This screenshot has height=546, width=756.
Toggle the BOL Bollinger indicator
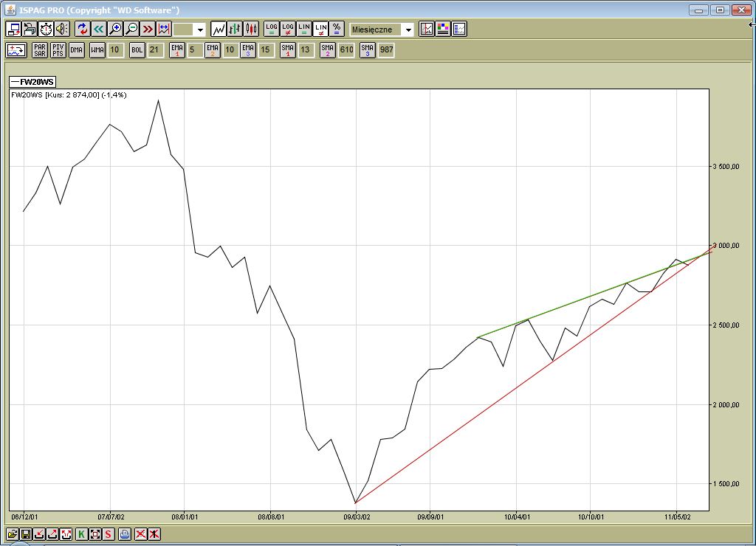tap(137, 50)
